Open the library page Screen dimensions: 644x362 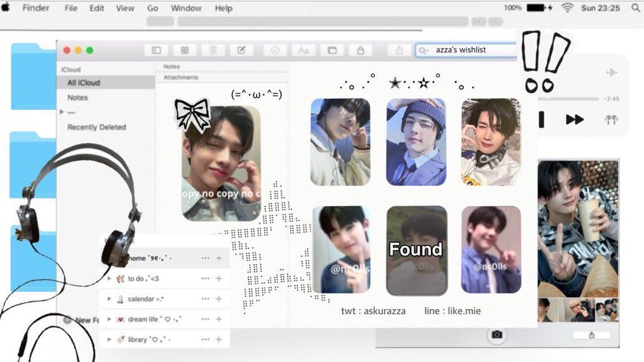point(149,339)
